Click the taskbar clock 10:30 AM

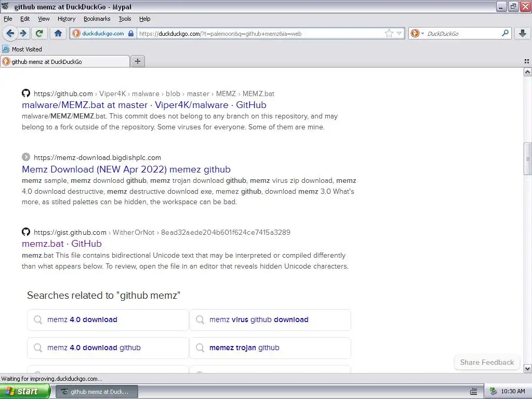click(x=513, y=392)
